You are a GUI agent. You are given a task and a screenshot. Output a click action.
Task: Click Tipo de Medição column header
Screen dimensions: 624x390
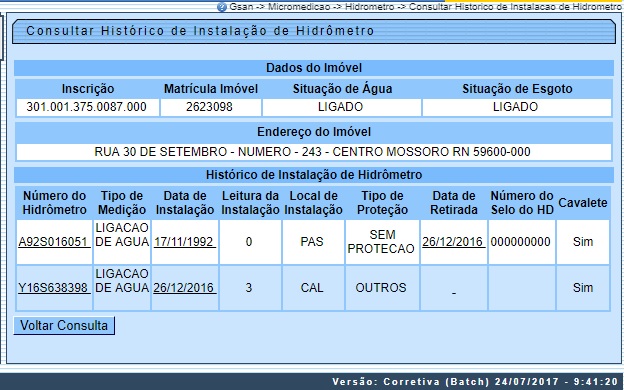point(122,203)
